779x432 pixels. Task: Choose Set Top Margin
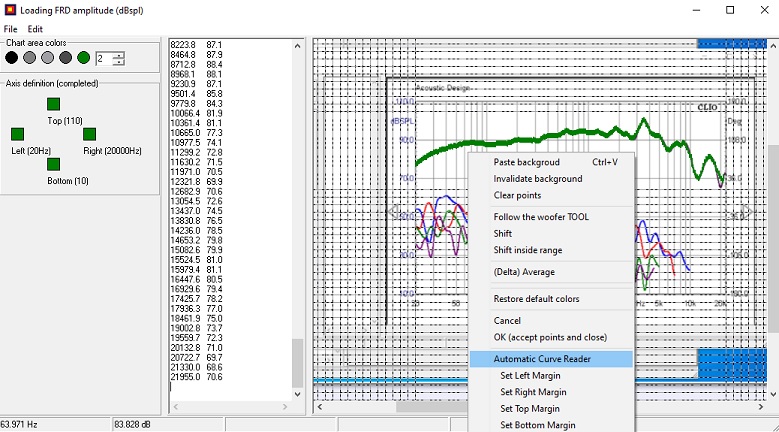click(x=551, y=409)
